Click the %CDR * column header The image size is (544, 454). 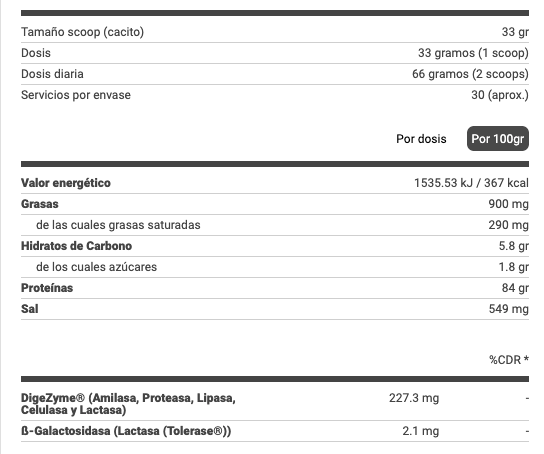pyautogui.click(x=509, y=360)
